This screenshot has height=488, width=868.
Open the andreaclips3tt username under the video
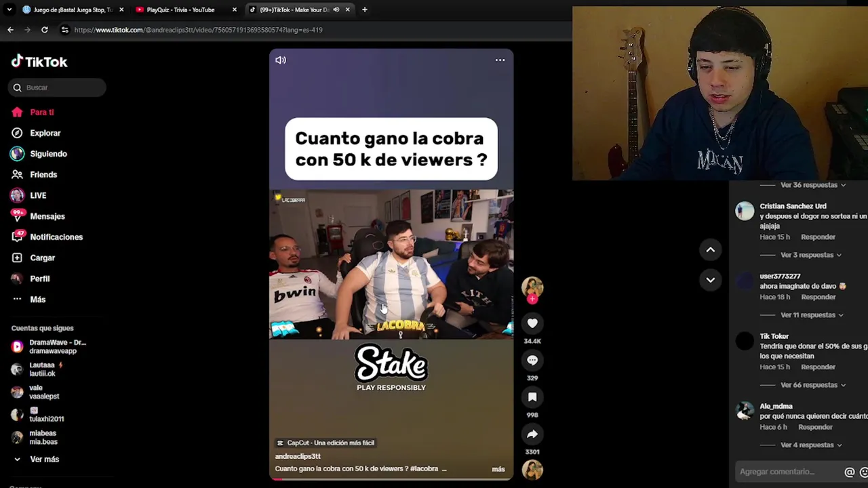pos(298,457)
